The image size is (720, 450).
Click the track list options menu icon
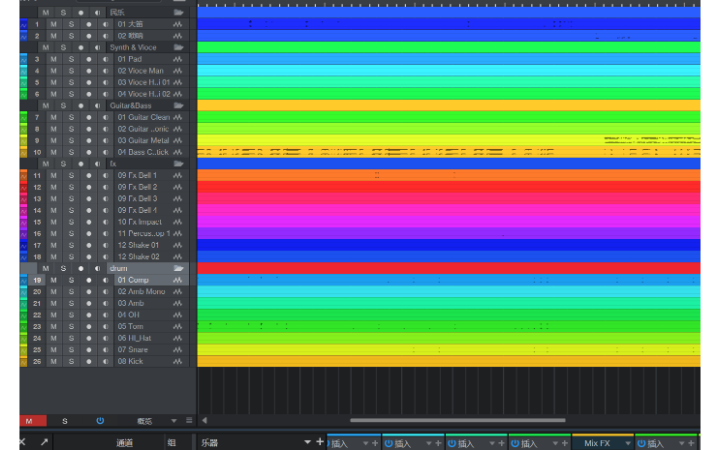point(189,420)
